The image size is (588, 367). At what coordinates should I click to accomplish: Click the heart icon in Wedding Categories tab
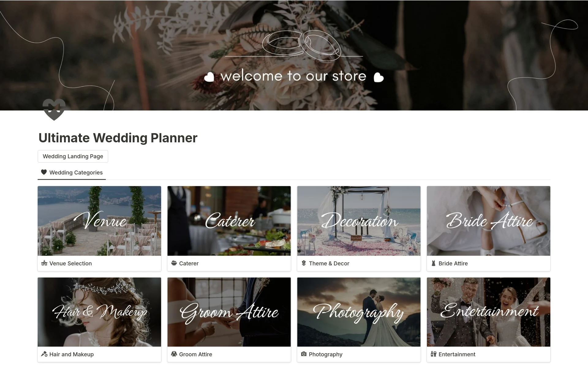[x=44, y=172]
